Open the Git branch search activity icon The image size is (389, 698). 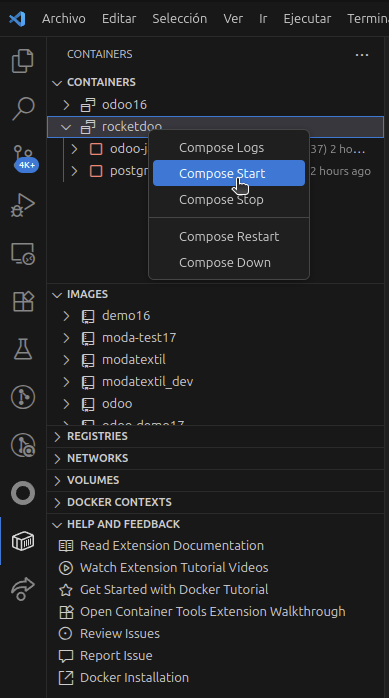(x=23, y=445)
